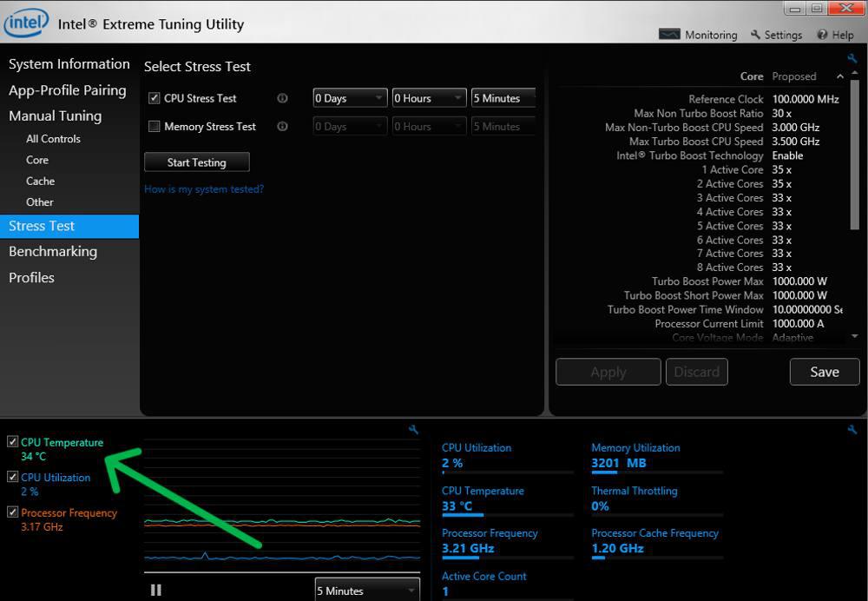Open CPU test 0 Days dropdown
868x601 pixels.
click(x=350, y=98)
